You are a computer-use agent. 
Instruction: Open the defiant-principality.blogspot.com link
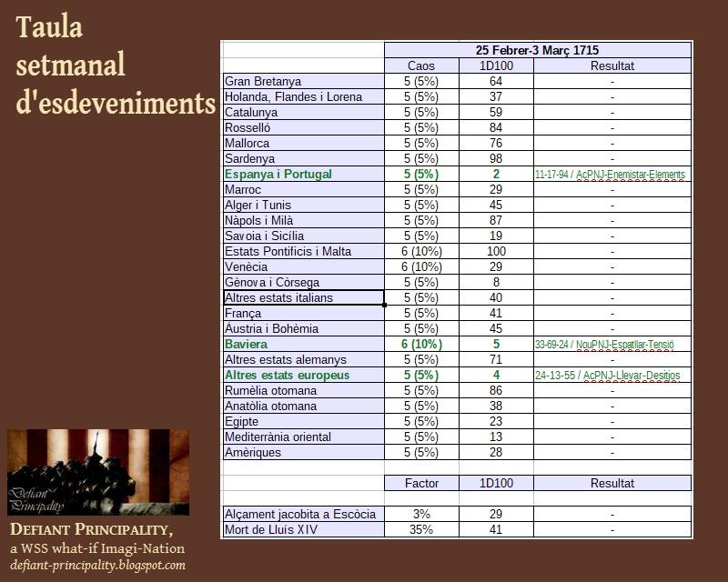[x=97, y=565]
